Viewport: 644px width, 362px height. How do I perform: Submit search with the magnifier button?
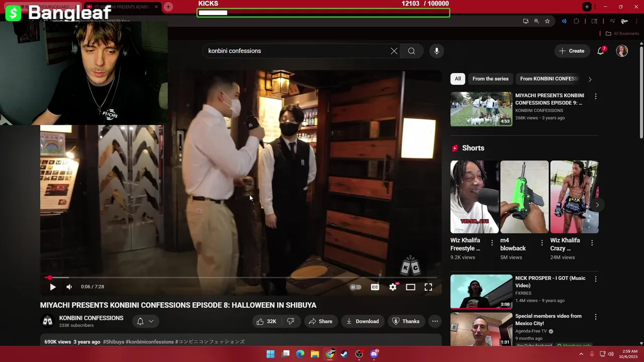pyautogui.click(x=412, y=51)
